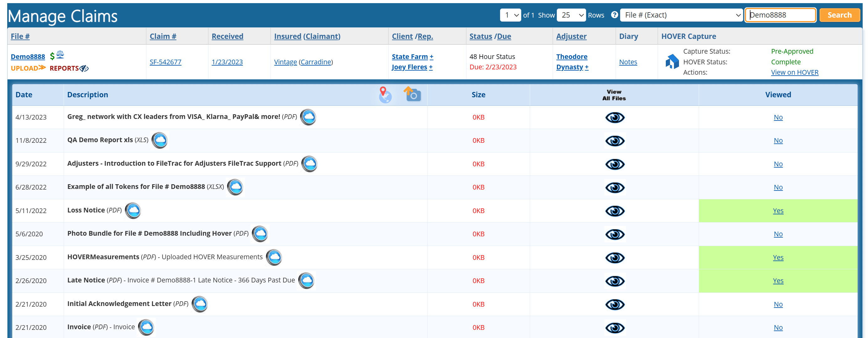Toggle viewing of the HOVERMeasurements file
Image resolution: width=868 pixels, height=338 pixels.
615,257
